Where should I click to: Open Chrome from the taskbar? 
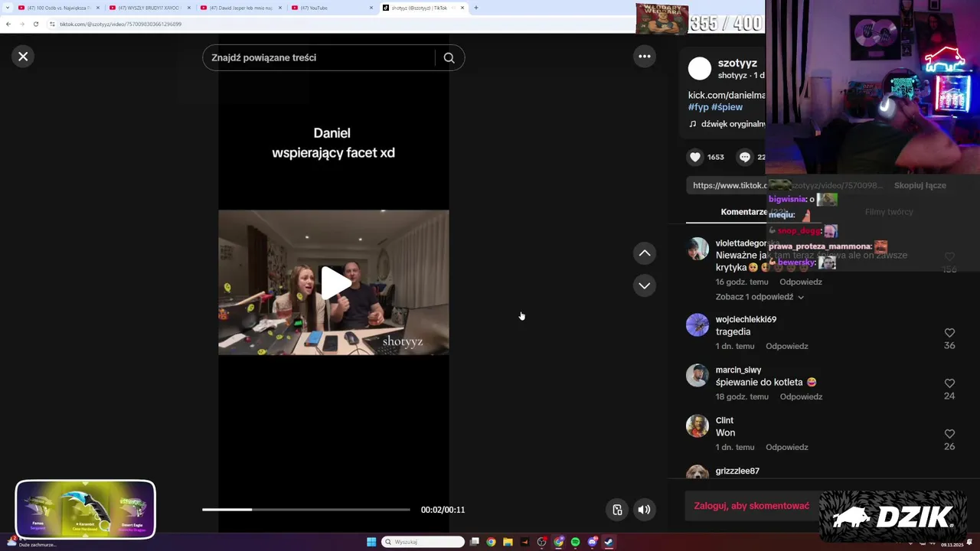coord(491,542)
